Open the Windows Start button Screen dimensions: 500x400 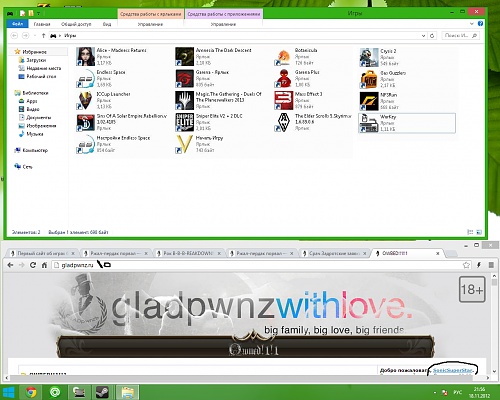pyautogui.click(x=8, y=392)
